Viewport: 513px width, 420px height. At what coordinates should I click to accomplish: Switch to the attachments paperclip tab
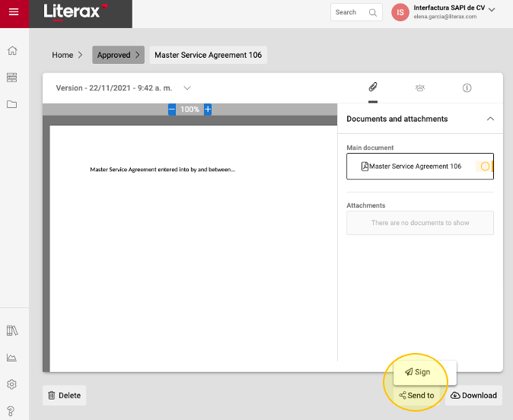[373, 87]
